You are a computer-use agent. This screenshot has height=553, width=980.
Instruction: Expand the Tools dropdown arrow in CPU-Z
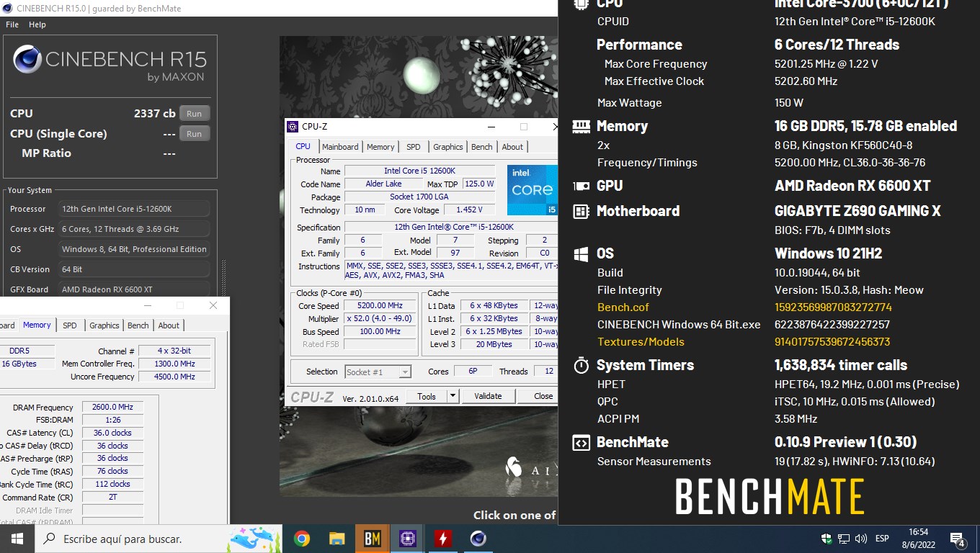point(453,396)
